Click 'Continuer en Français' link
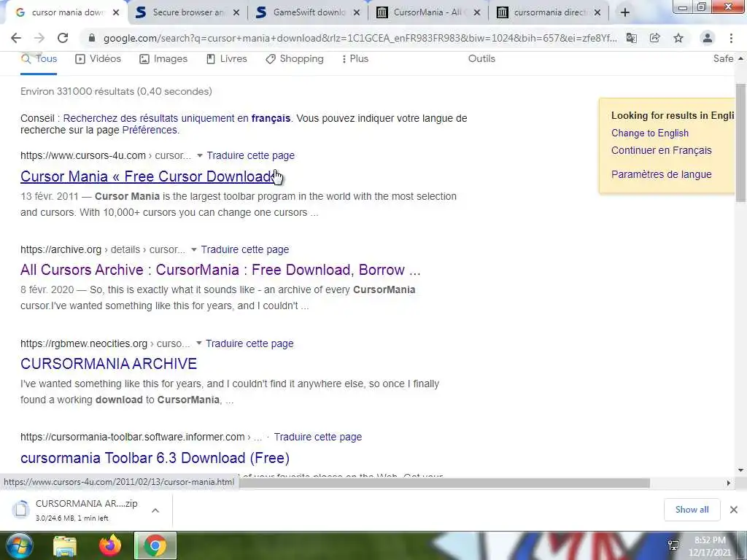Screen dimensions: 747x560 [x=661, y=150]
